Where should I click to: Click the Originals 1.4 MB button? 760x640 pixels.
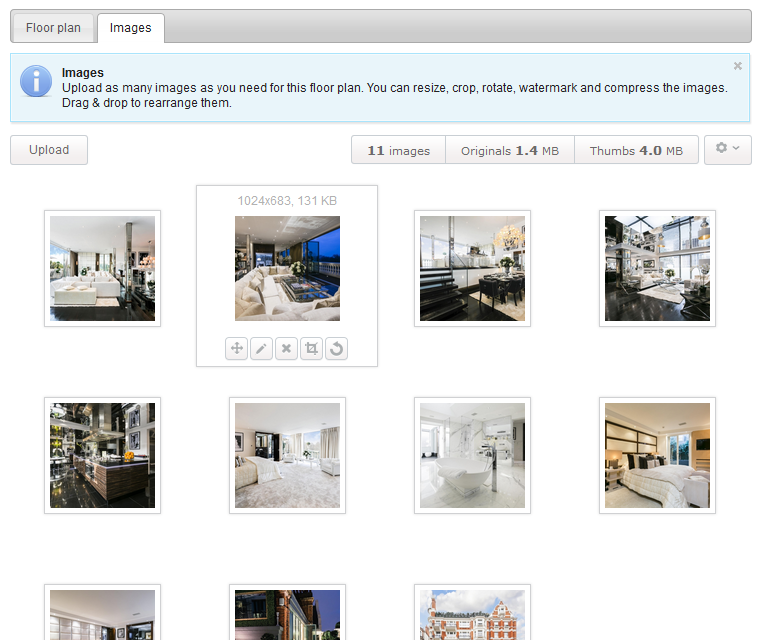[510, 150]
